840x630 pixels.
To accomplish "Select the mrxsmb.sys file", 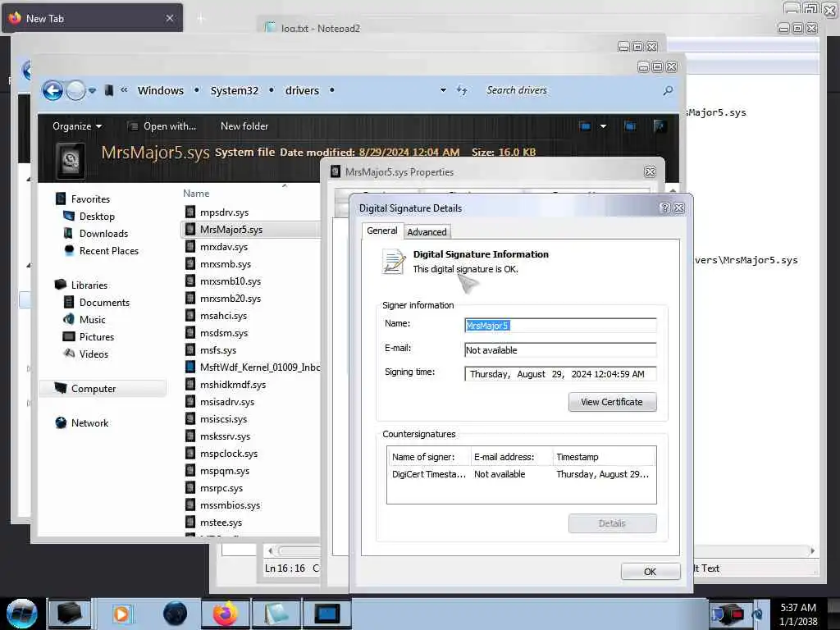I will click(226, 264).
